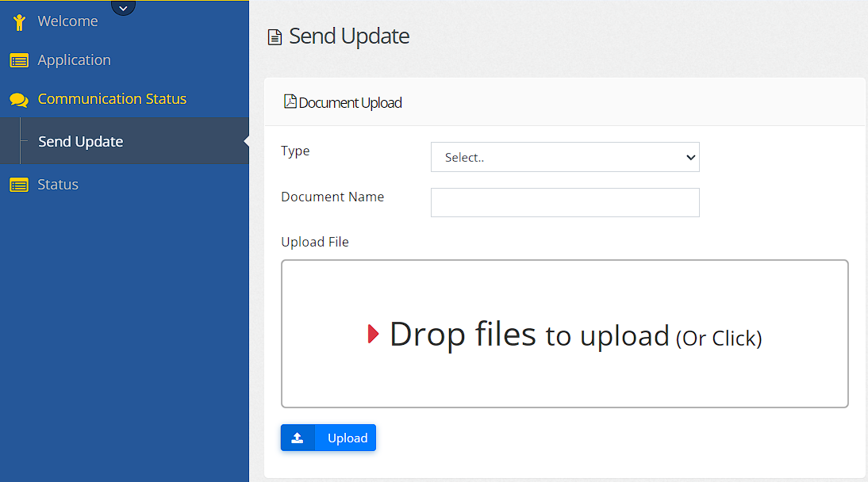Click the Status list icon in sidebar
This screenshot has height=482, width=868.
click(x=19, y=185)
